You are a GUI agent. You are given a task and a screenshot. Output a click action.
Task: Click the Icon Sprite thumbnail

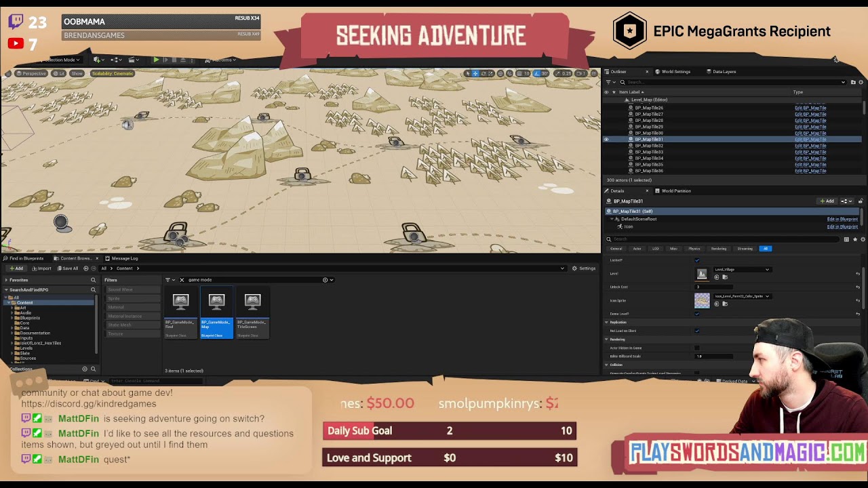point(702,300)
